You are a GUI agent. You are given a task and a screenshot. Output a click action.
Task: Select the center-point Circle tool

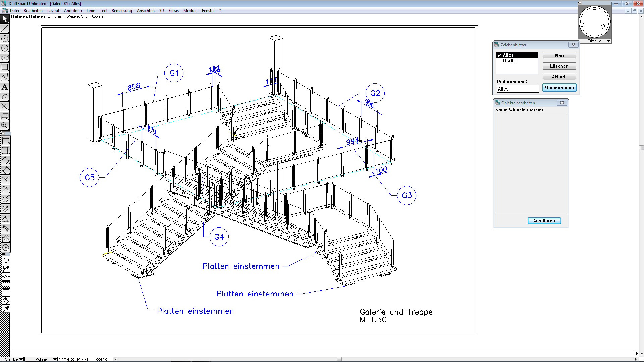coord(5,48)
